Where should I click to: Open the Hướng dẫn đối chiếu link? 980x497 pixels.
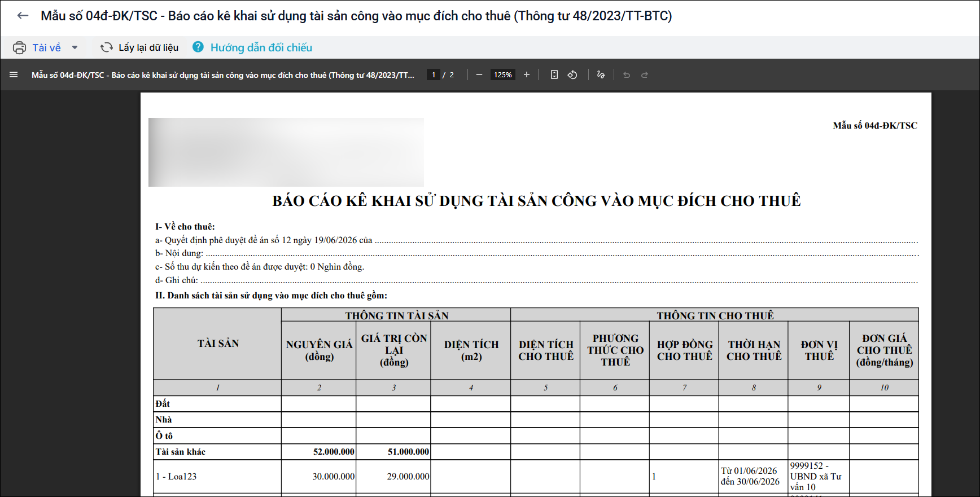tap(261, 47)
